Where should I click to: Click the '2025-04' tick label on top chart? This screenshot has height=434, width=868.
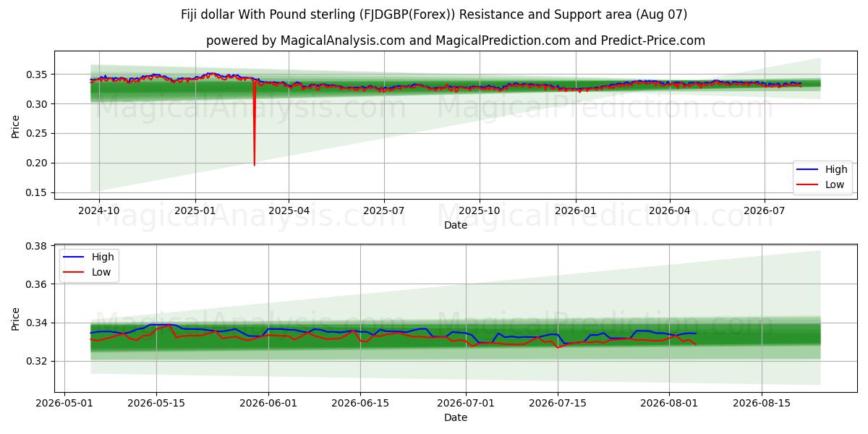[289, 210]
